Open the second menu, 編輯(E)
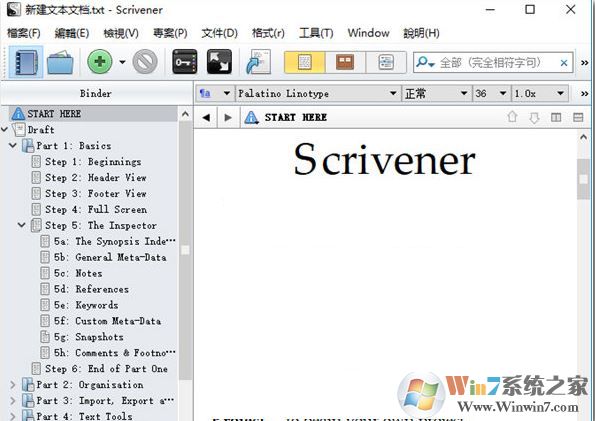595x421 pixels. (72, 33)
